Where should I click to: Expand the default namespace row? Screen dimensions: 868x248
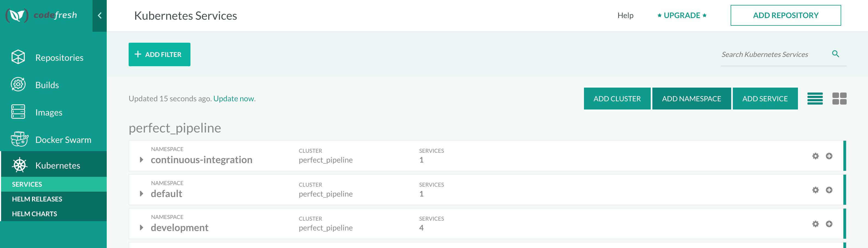pyautogui.click(x=141, y=194)
